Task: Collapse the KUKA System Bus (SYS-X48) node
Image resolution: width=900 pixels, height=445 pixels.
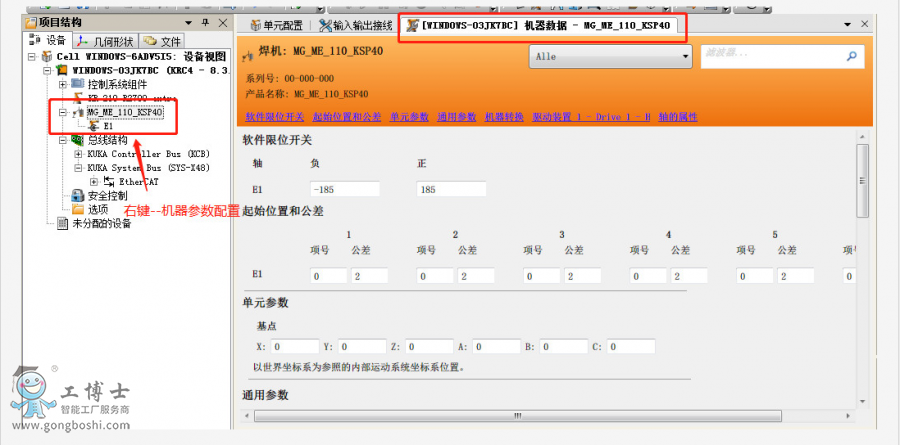Action: tap(79, 168)
